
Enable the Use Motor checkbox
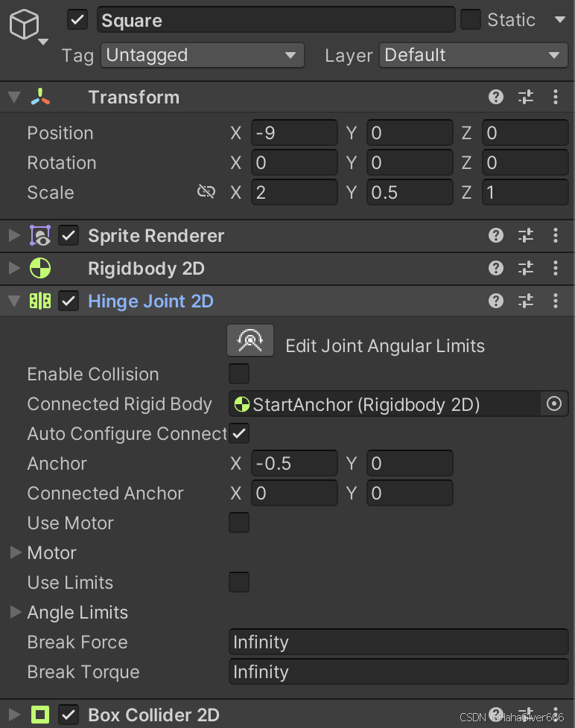pyautogui.click(x=239, y=523)
